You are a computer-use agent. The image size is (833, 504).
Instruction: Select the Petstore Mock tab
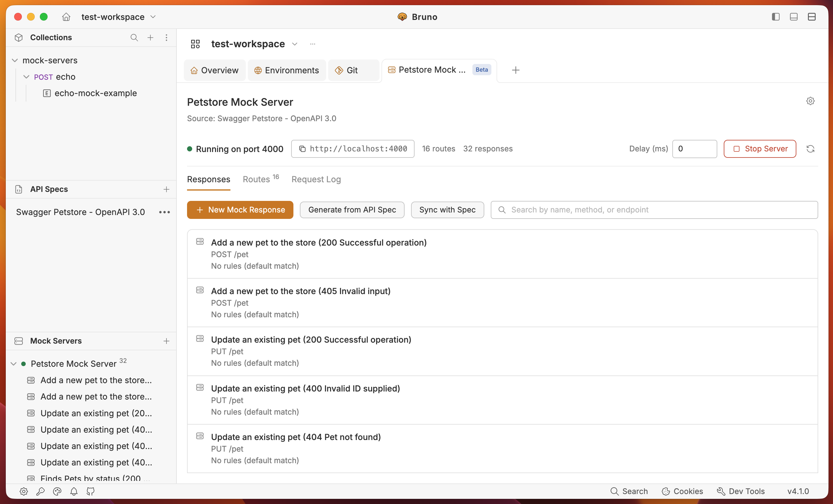(439, 70)
